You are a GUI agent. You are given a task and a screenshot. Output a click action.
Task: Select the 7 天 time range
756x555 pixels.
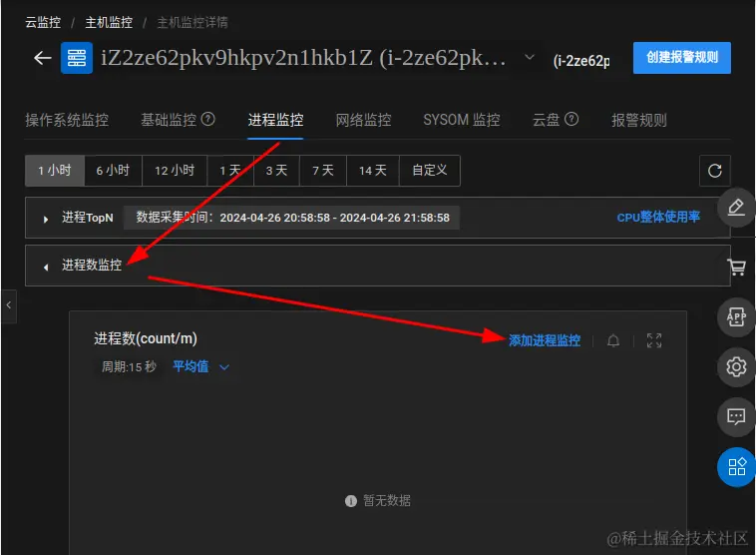coord(323,171)
